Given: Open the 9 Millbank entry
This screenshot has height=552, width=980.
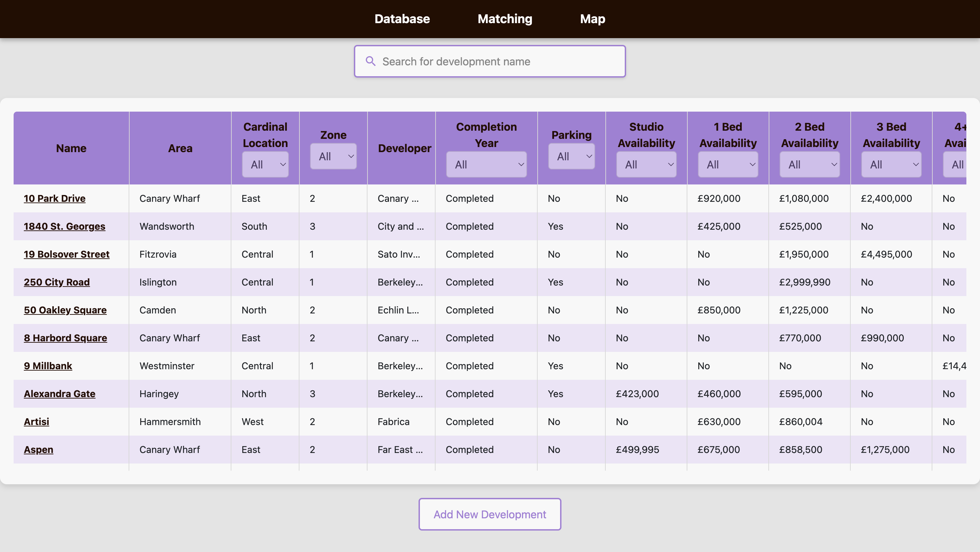Looking at the screenshot, I should pos(48,366).
